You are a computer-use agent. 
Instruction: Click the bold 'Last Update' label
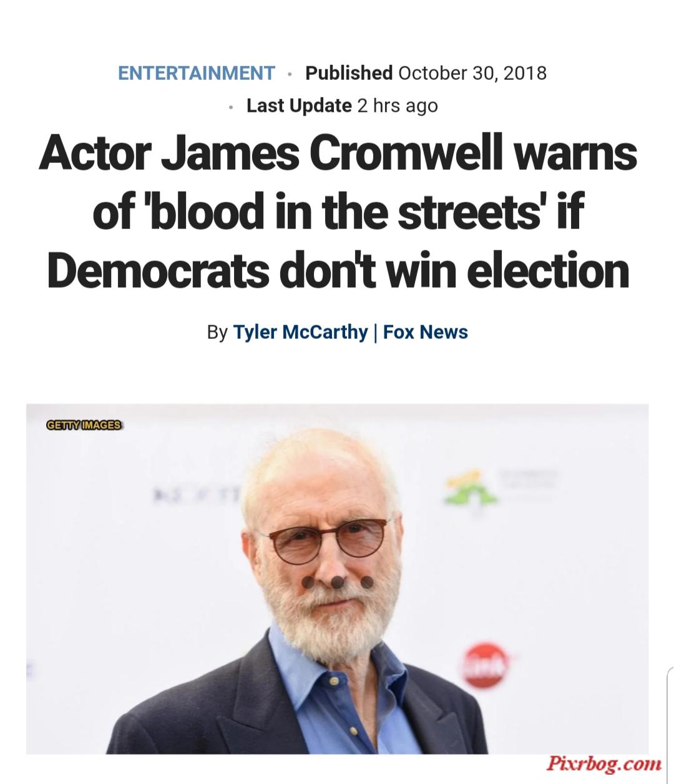(299, 105)
